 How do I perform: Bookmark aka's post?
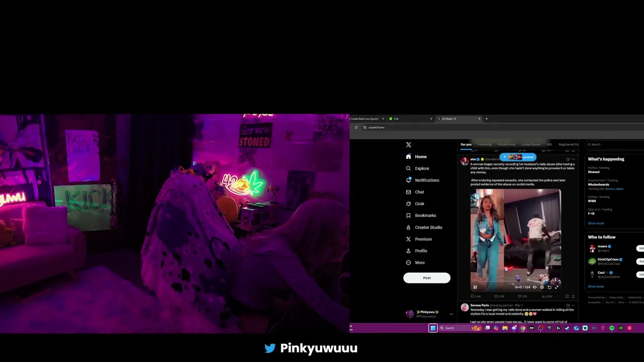(x=567, y=296)
